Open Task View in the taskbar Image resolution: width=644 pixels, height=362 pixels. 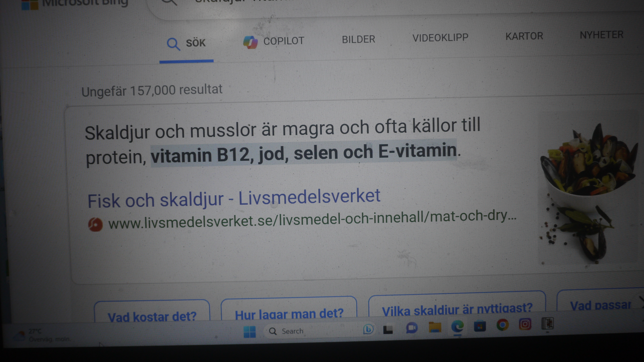click(x=388, y=329)
